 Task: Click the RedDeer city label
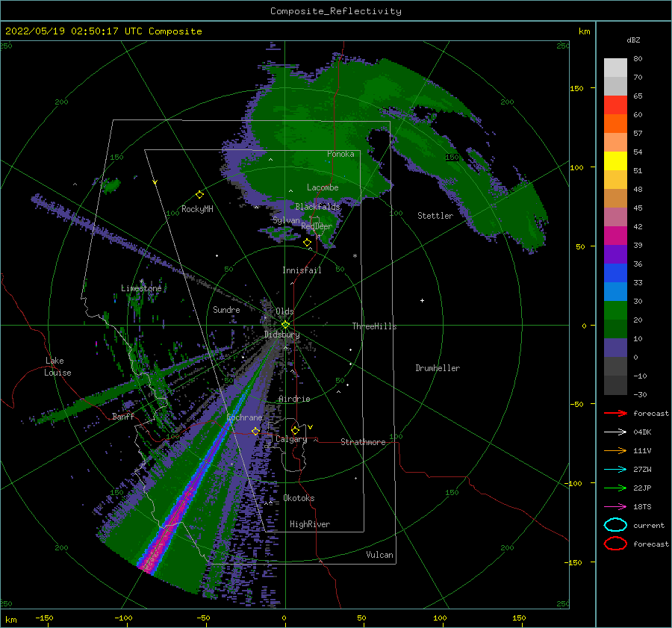(317, 226)
